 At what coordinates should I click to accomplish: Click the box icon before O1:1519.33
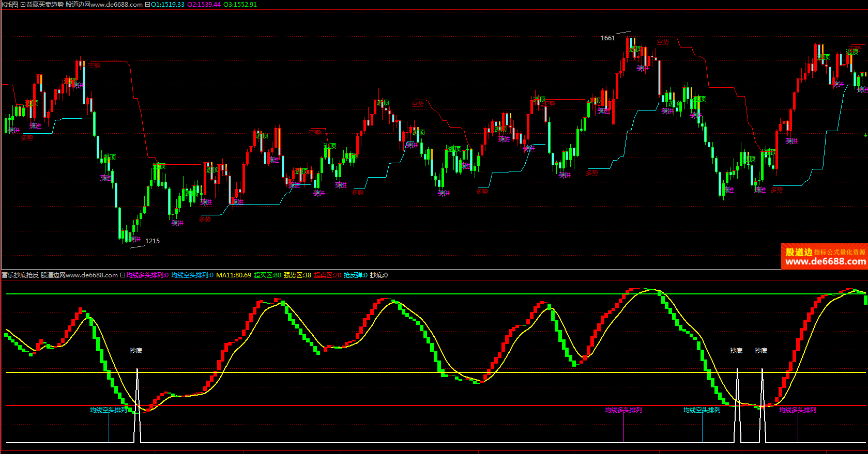coord(147,5)
